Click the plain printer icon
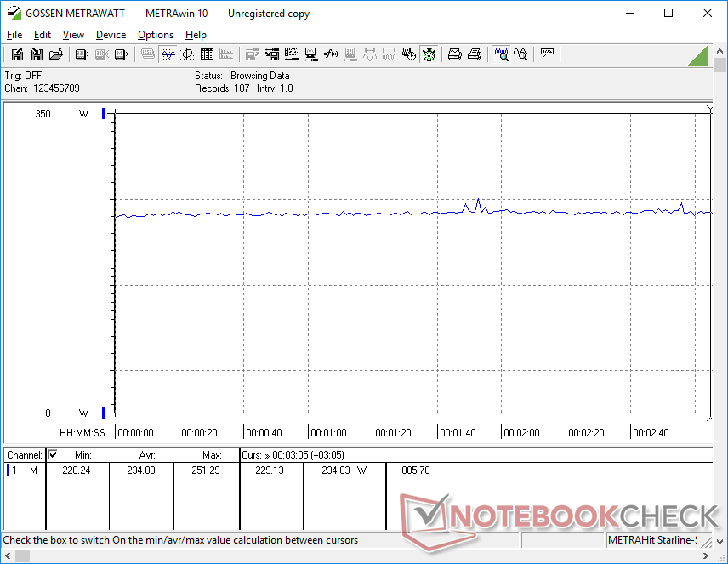The height and width of the screenshot is (564, 728). (x=475, y=54)
